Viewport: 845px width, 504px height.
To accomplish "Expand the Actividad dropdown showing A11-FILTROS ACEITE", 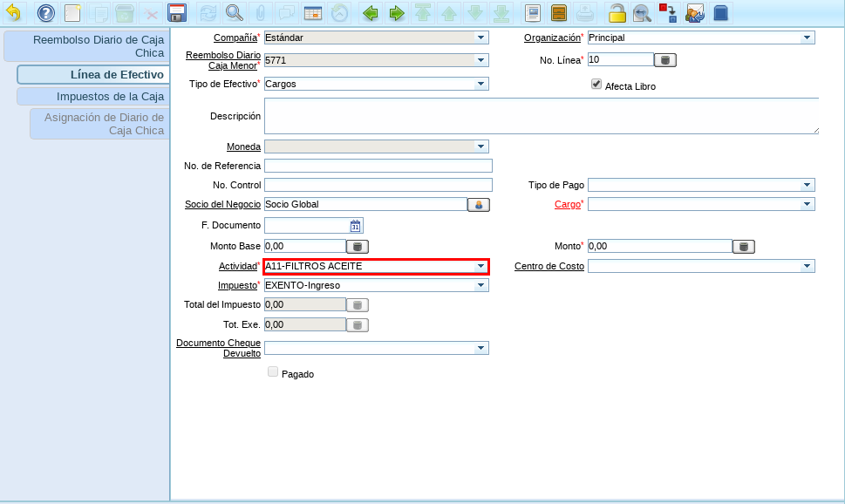I will tap(480, 266).
